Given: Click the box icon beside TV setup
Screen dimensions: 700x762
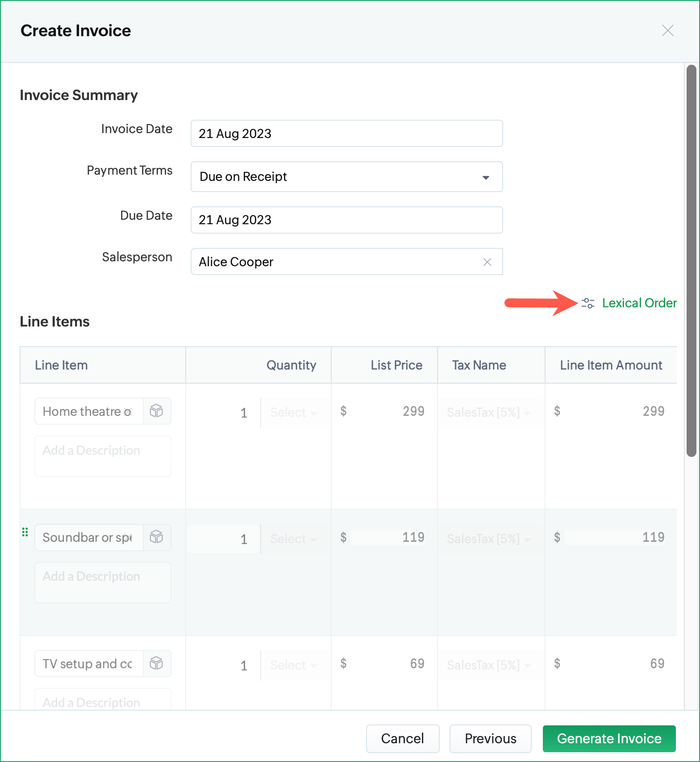Looking at the screenshot, I should tap(157, 663).
